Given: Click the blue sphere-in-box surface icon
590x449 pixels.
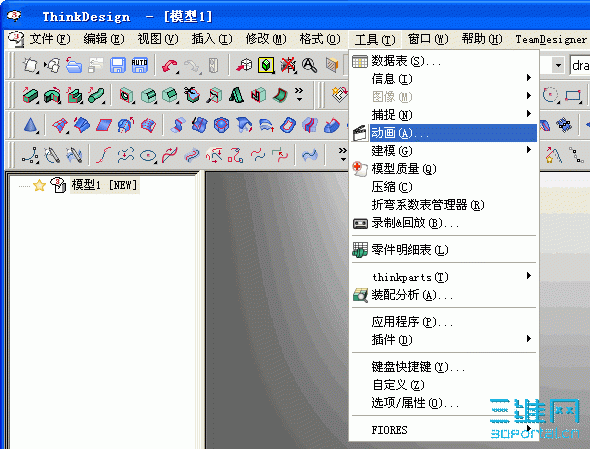Looking at the screenshot, I should click(221, 125).
